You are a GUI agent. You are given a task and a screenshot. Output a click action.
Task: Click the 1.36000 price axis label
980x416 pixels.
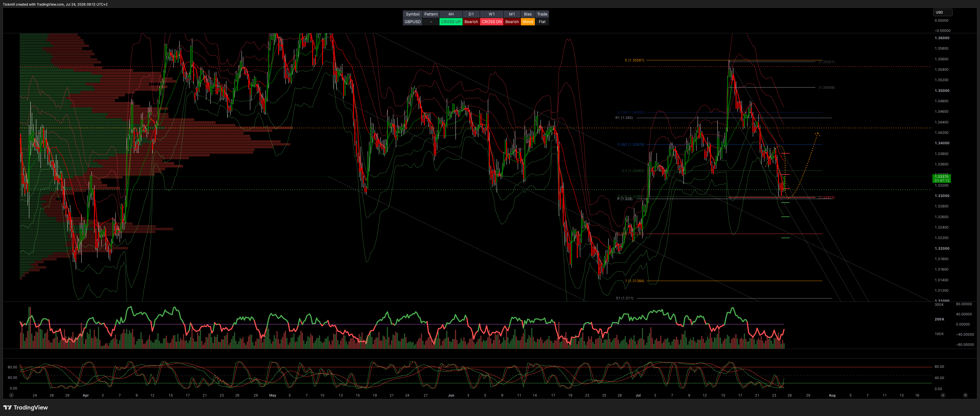coord(942,38)
